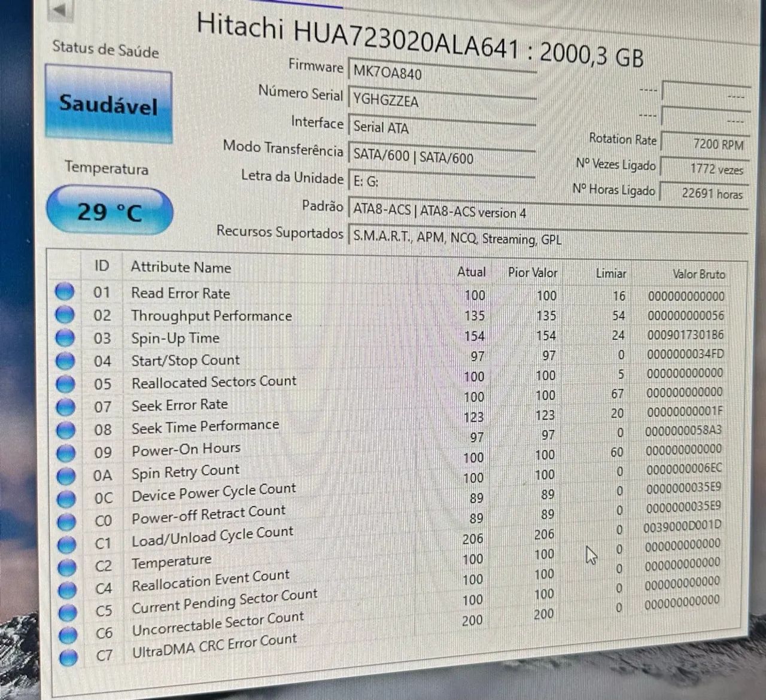Click the Atual column header

472,272
